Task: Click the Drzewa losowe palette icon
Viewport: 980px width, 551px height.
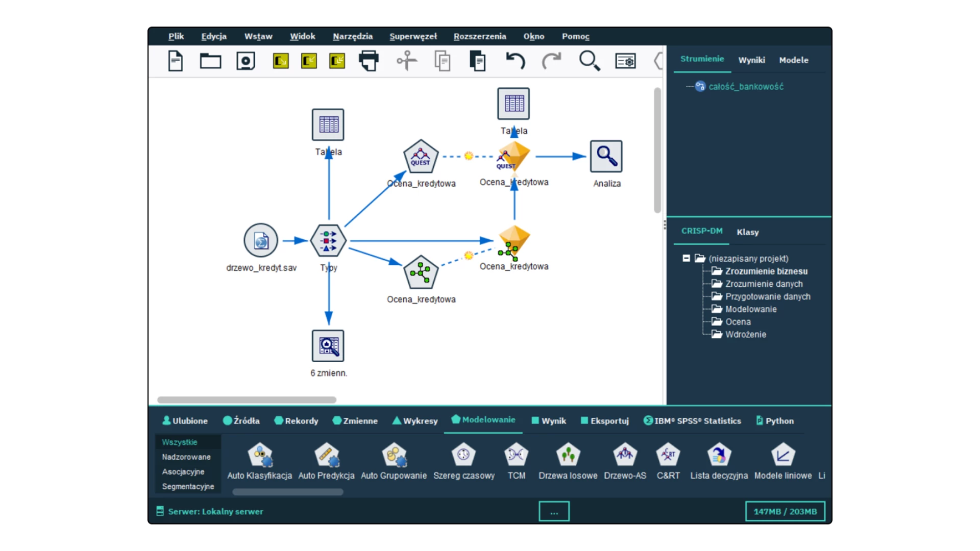Action: coord(568,455)
